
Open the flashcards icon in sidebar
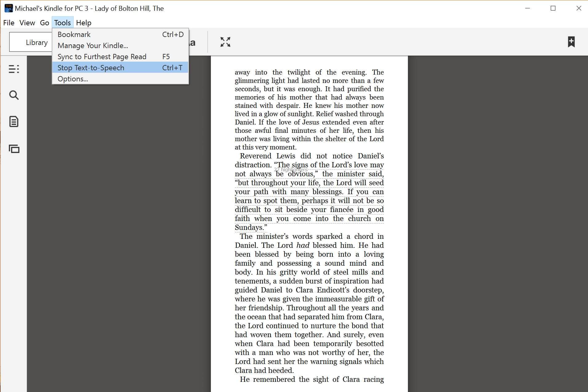tap(14, 149)
